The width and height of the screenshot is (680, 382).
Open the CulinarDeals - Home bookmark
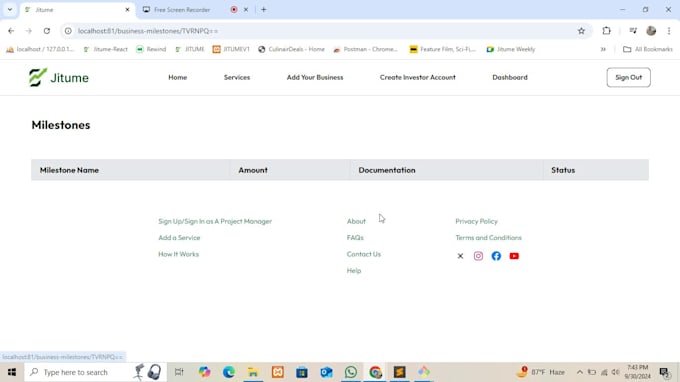click(291, 49)
